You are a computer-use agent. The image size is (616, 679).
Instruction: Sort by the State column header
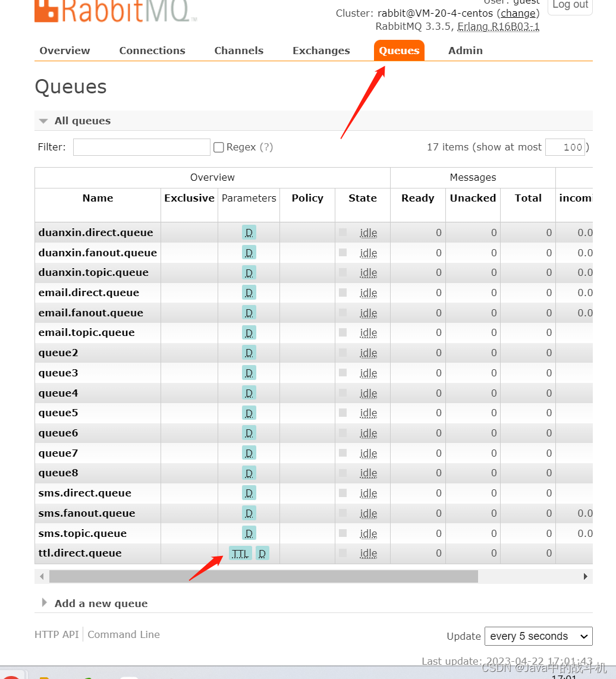(x=363, y=199)
